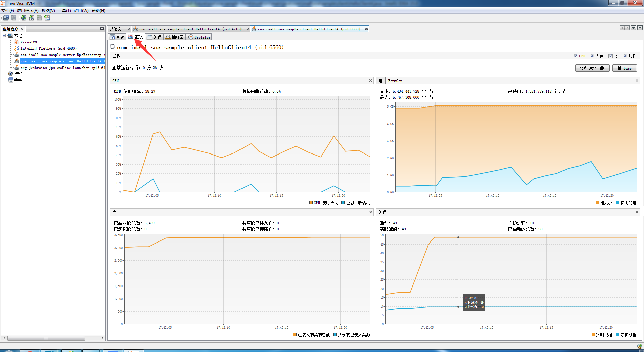This screenshot has width=644, height=352.
Task: Click the 远程 remote hosts icon
Action: point(10,74)
